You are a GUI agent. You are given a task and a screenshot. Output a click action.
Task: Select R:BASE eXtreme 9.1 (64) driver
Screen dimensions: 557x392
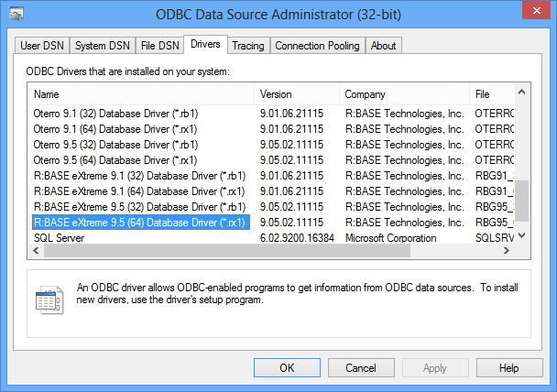(x=137, y=191)
